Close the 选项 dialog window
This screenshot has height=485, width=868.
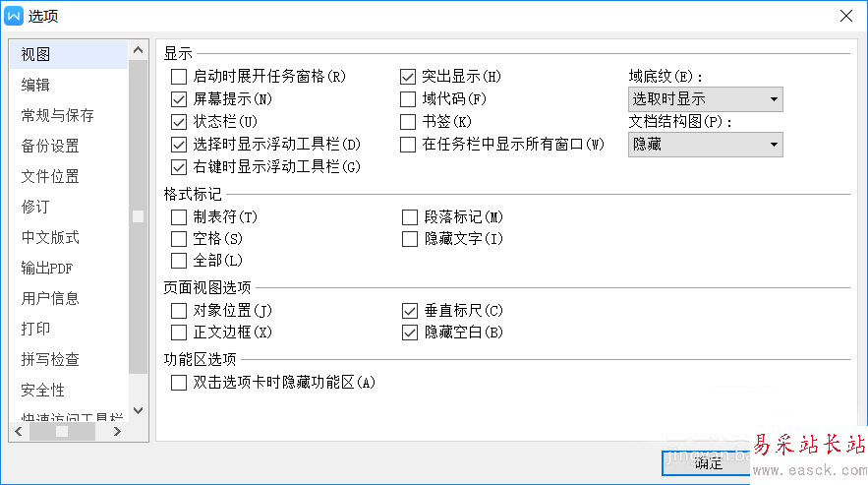[x=845, y=15]
